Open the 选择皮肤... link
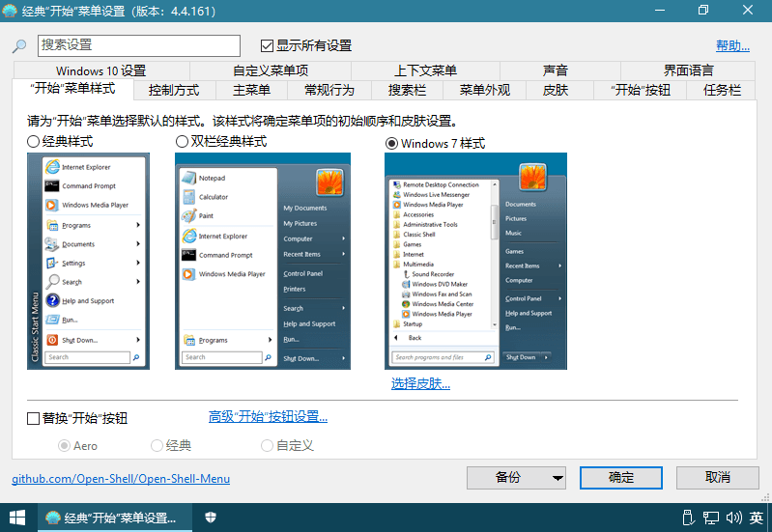This screenshot has height=532, width=772. tap(420, 383)
